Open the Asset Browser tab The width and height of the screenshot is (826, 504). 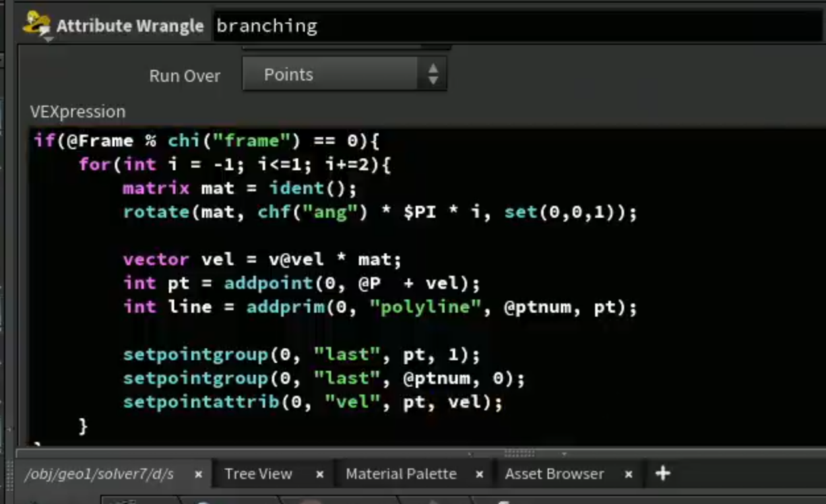pyautogui.click(x=554, y=474)
